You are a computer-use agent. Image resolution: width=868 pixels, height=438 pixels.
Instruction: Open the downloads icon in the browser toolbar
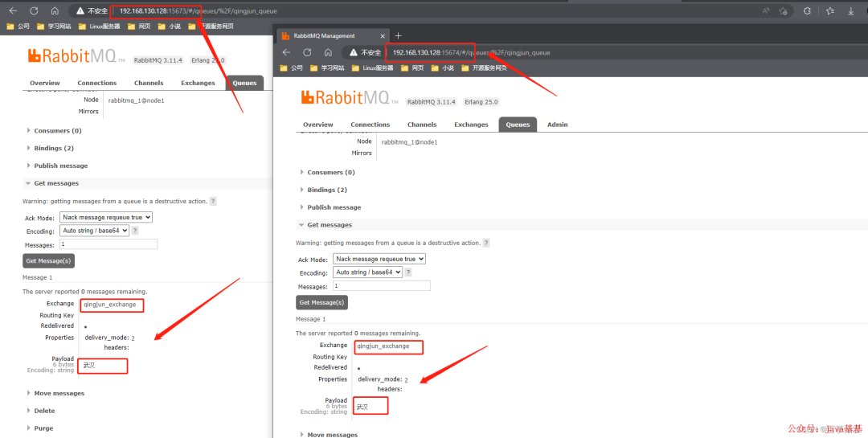click(x=851, y=11)
